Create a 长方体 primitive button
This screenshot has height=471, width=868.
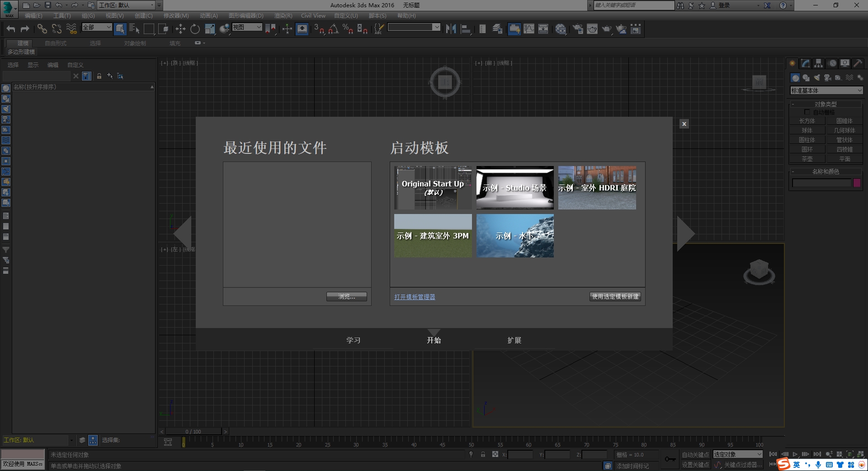(x=807, y=121)
